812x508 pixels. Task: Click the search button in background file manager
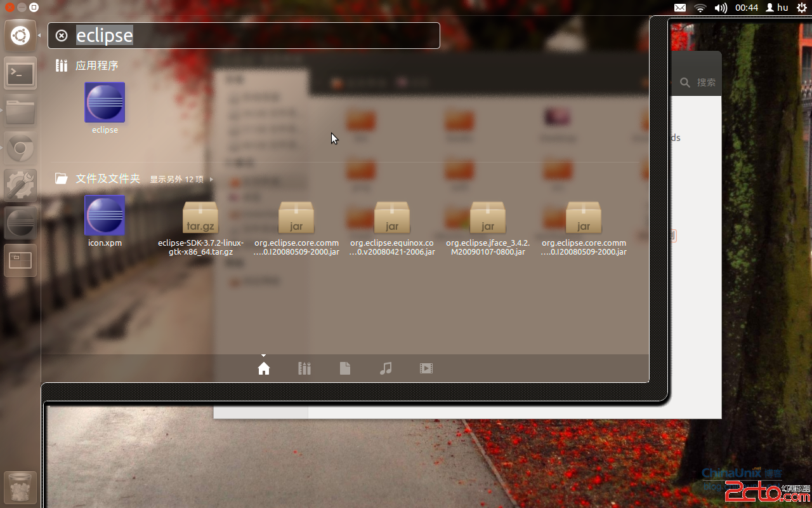pos(698,83)
